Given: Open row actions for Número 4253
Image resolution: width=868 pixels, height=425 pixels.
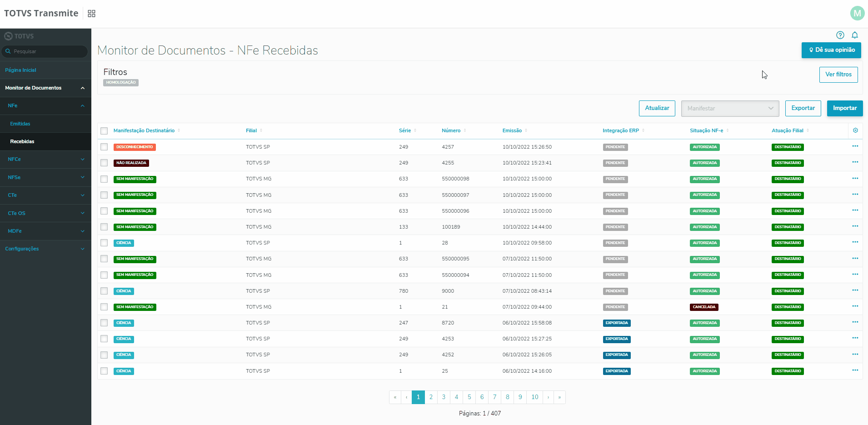Looking at the screenshot, I should click(x=855, y=338).
